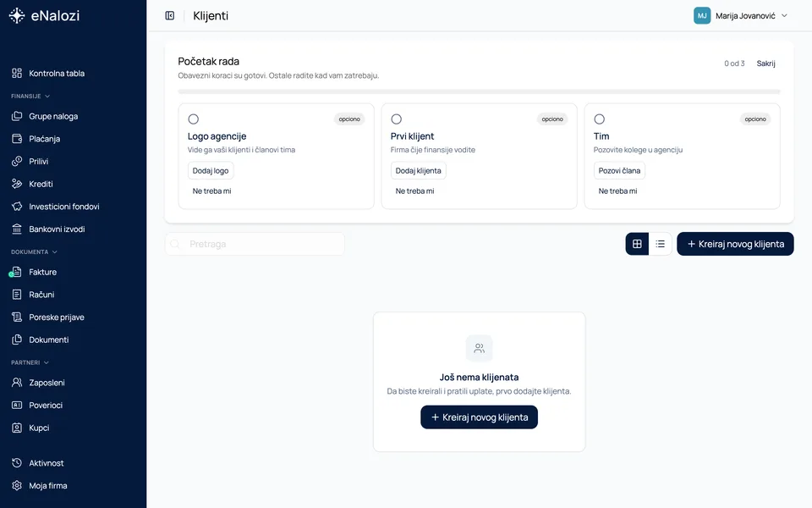Viewport: 812px width, 508px height.
Task: Click Sakrij to hide onboarding panel
Action: click(x=765, y=63)
